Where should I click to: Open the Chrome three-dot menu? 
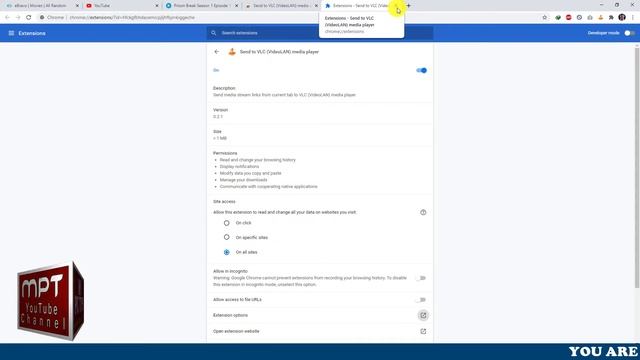click(633, 18)
